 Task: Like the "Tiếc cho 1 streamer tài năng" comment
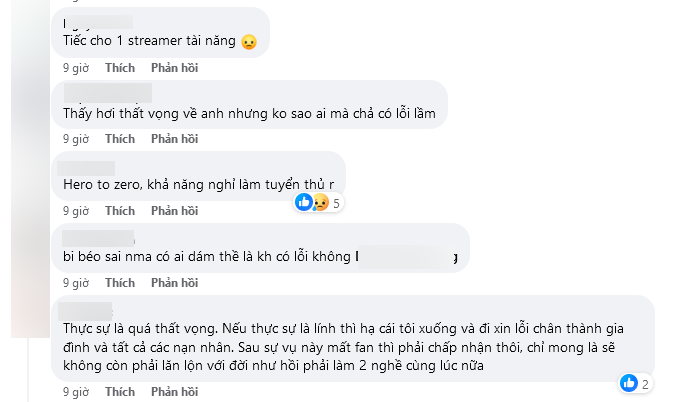120,68
